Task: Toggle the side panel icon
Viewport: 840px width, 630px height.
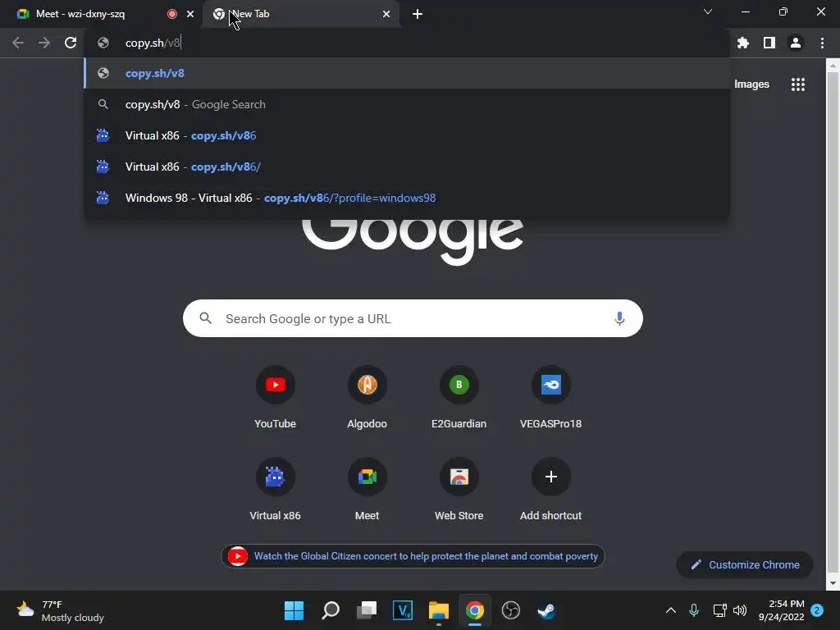Action: pyautogui.click(x=769, y=43)
